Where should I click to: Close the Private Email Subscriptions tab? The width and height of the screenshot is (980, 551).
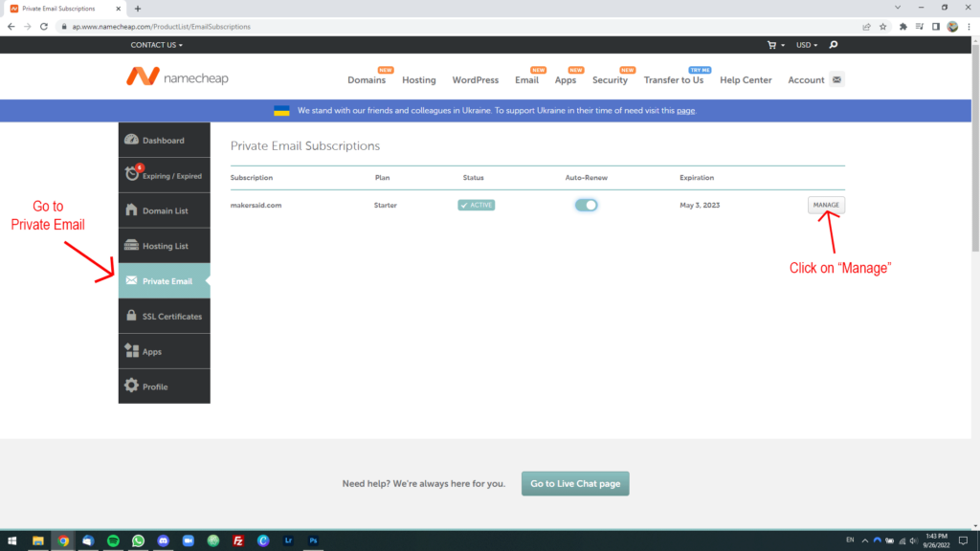pyautogui.click(x=118, y=9)
